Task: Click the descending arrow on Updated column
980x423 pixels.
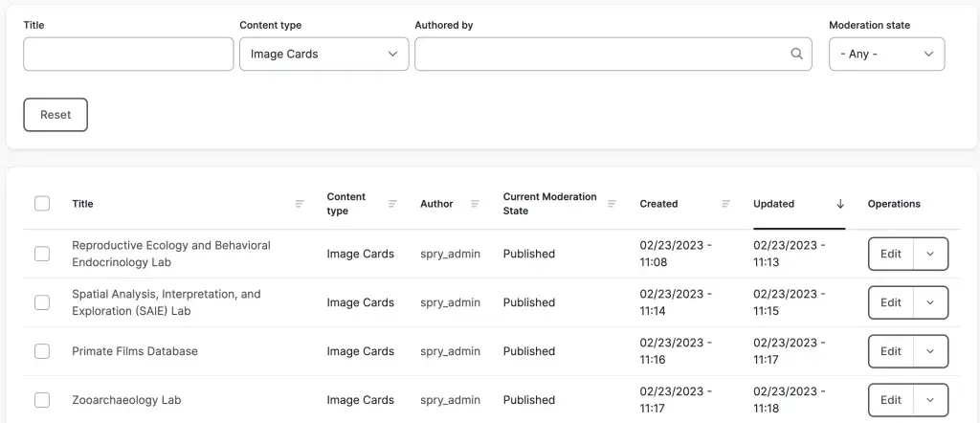Action: click(x=840, y=204)
